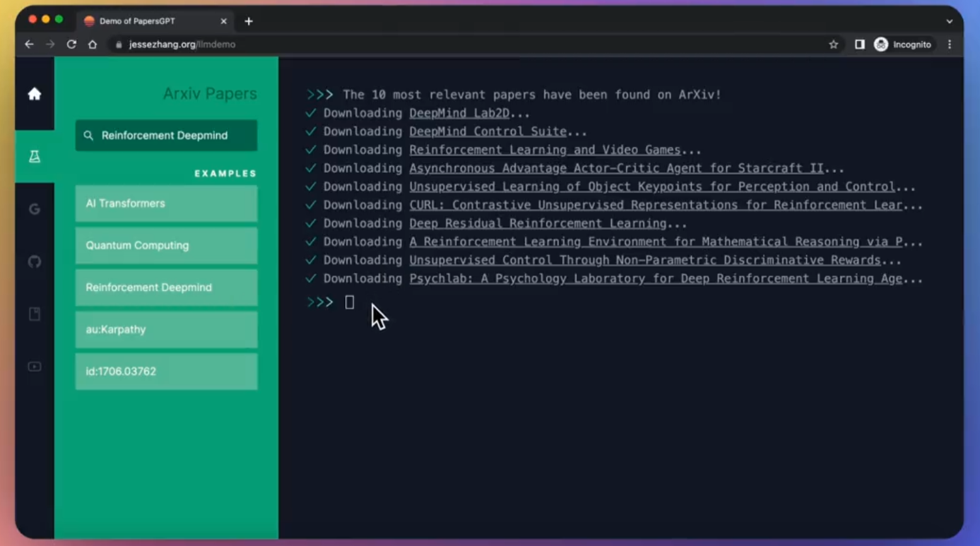Image resolution: width=980 pixels, height=546 pixels.
Task: Open Unsupervised Control Through Non-Parametric link
Action: click(645, 259)
